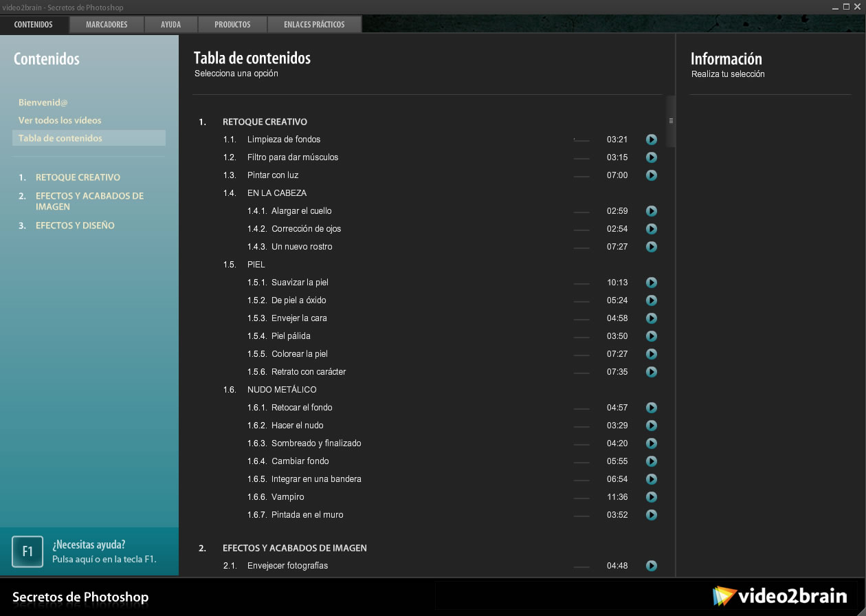Viewport: 866px width, 616px height.
Task: Open the PRODUCTOS tab
Action: click(x=232, y=25)
